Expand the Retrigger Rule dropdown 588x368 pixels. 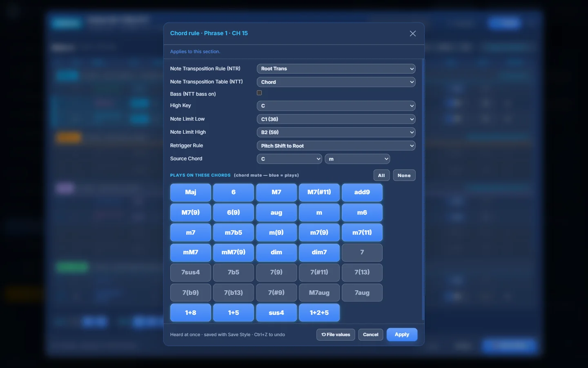pos(336,146)
